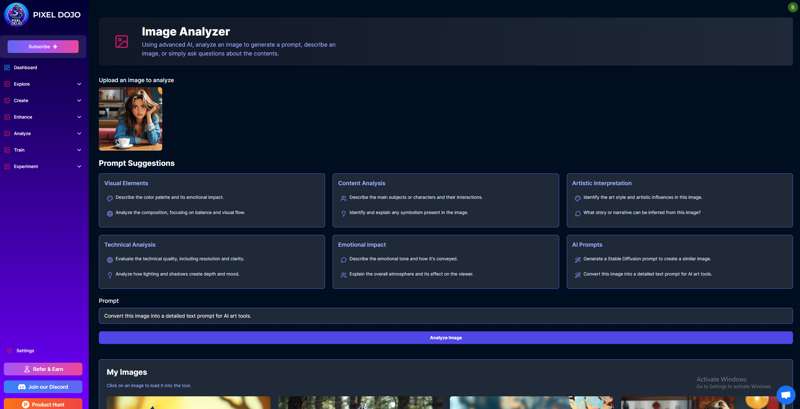Click the Subscribe button
This screenshot has width=800, height=409.
[x=43, y=46]
